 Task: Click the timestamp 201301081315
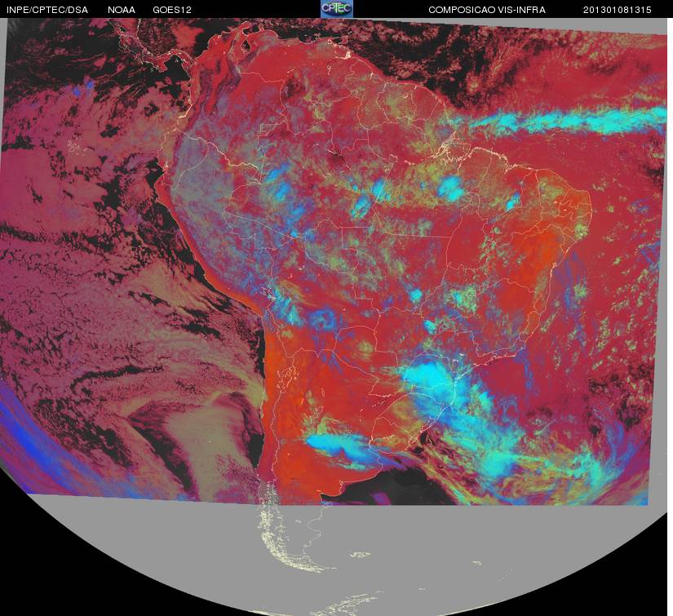(617, 10)
